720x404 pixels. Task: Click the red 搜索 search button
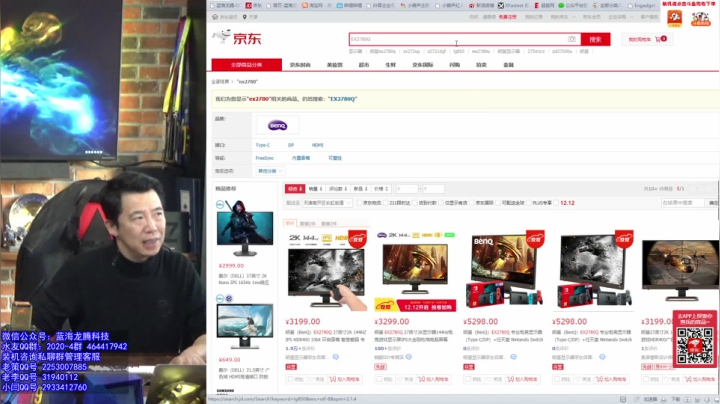(596, 39)
